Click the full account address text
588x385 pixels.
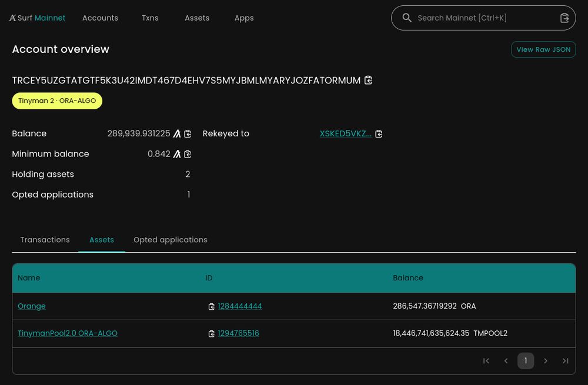tap(186, 80)
